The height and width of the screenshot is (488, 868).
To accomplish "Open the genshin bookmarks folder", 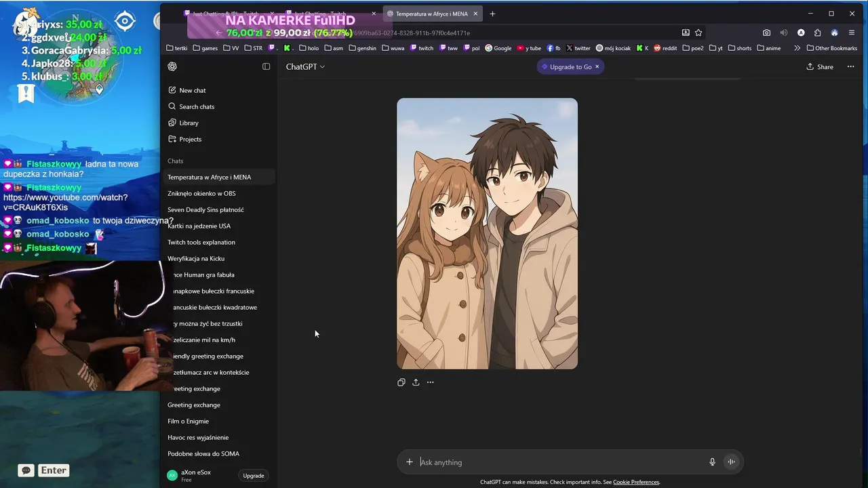I will [x=363, y=48].
